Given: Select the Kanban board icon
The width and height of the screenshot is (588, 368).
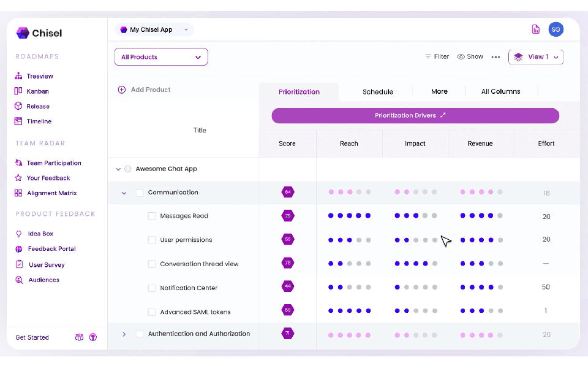Looking at the screenshot, I should click(x=18, y=91).
